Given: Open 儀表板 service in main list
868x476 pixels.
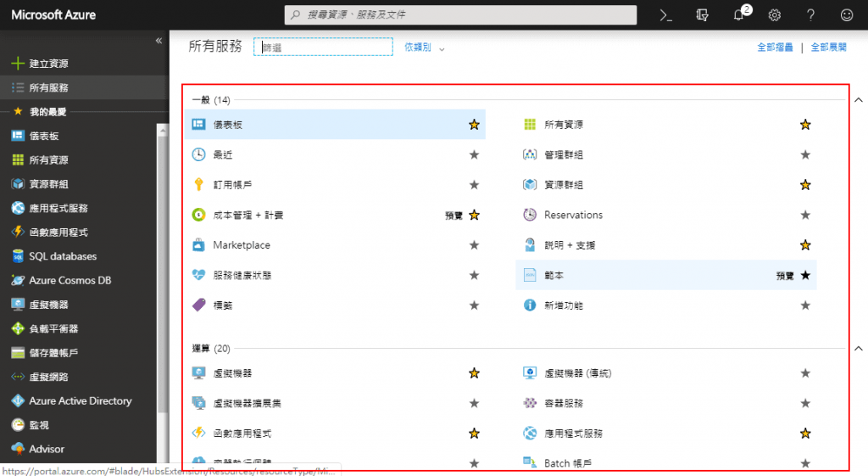Looking at the screenshot, I should 335,125.
